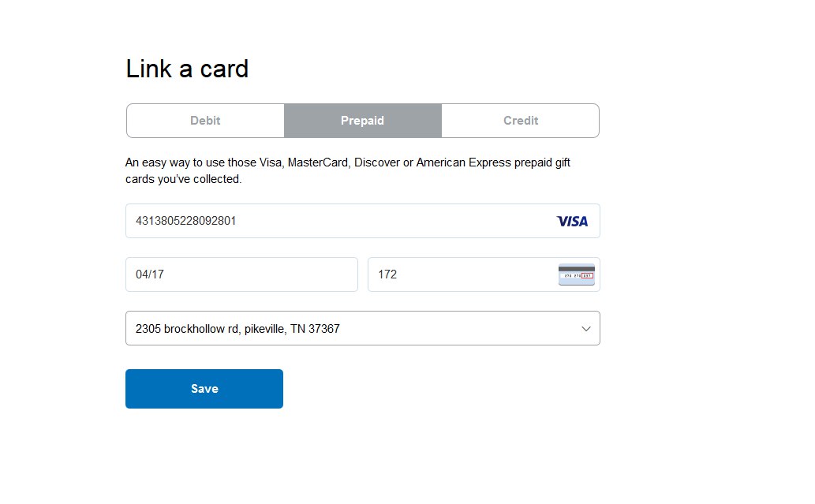This screenshot has width=815, height=504.
Task: Click 'American Express' in the description text
Action: [x=464, y=162]
